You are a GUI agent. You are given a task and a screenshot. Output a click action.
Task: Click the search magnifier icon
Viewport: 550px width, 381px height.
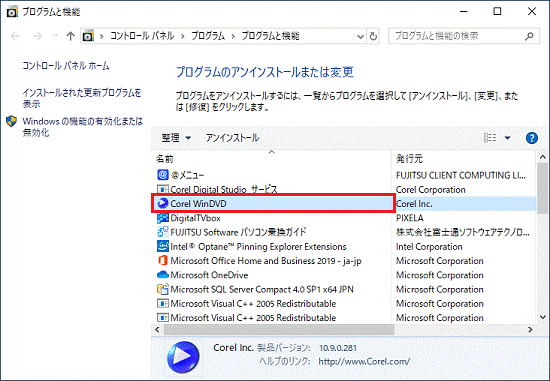(x=529, y=36)
